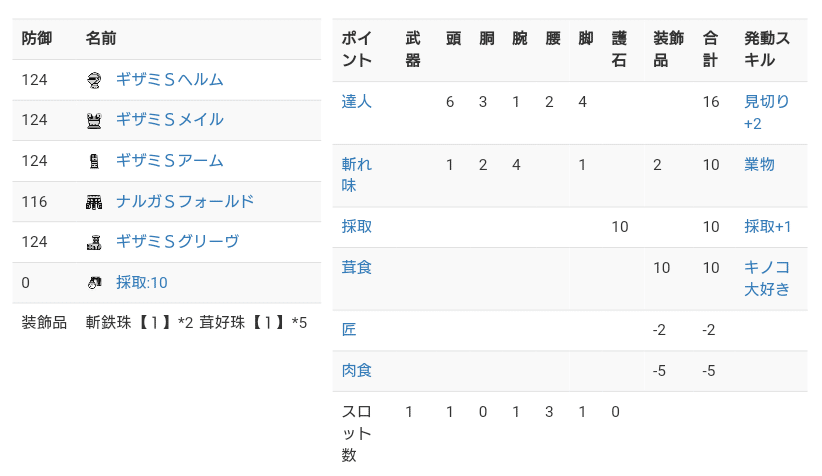Click the leg armor icon beside ギザミＳグリーヴ

[94, 242]
